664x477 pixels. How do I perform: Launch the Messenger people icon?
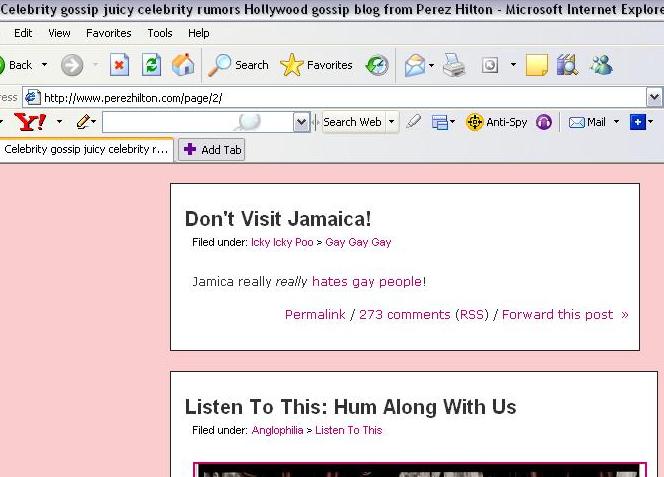click(601, 65)
